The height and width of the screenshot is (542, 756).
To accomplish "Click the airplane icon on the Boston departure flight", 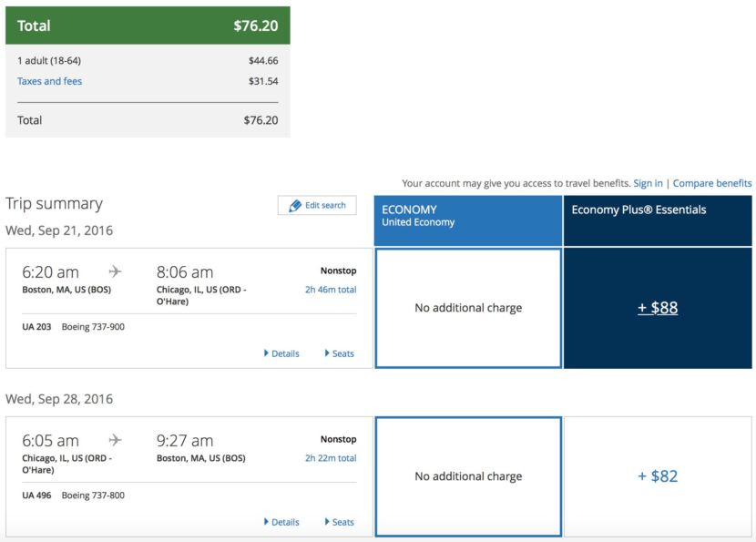I will coord(116,271).
